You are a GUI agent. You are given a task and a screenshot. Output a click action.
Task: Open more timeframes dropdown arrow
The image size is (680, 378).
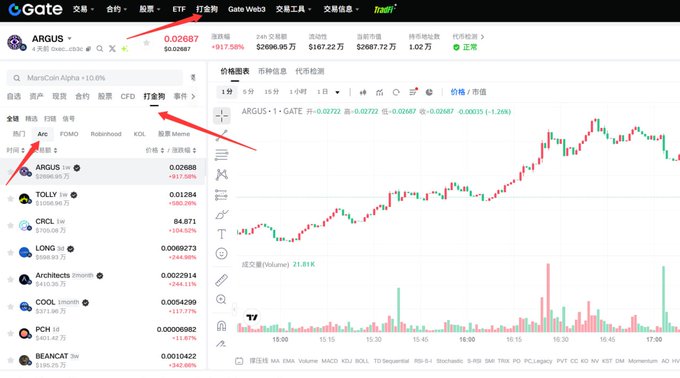[337, 92]
